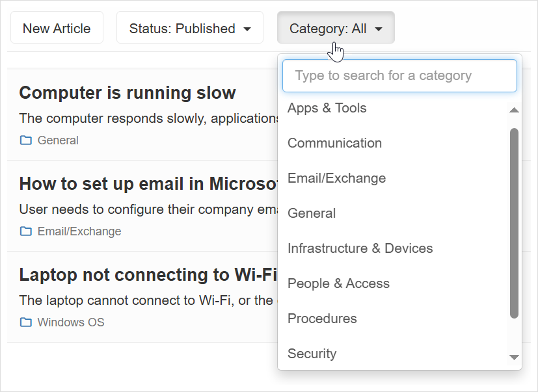The width and height of the screenshot is (538, 392).
Task: Click scroll up arrow in category list
Action: pos(514,110)
